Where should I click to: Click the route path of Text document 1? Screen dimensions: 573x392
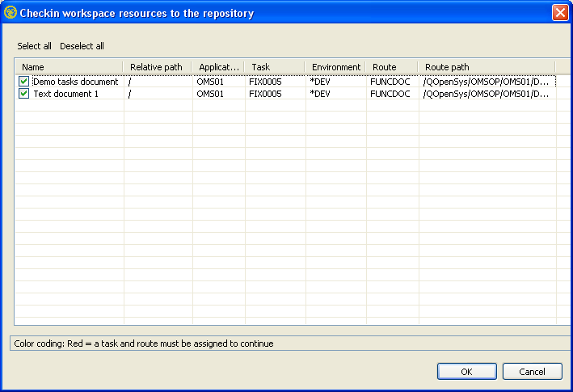tap(486, 94)
